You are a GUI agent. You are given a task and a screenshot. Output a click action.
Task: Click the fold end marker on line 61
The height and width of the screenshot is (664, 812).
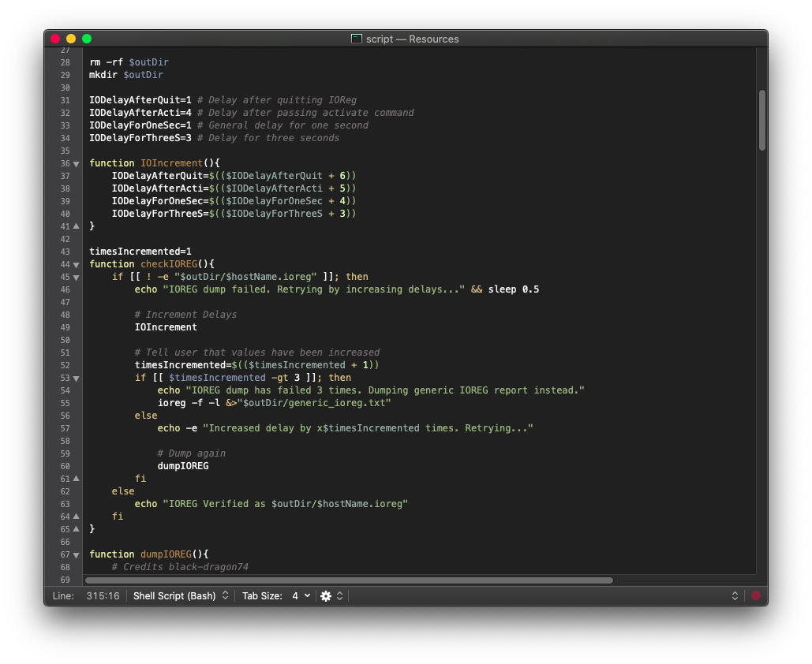pos(76,479)
